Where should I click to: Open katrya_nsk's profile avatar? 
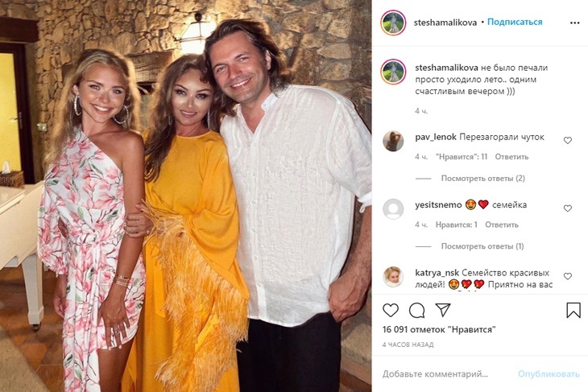pos(393,277)
